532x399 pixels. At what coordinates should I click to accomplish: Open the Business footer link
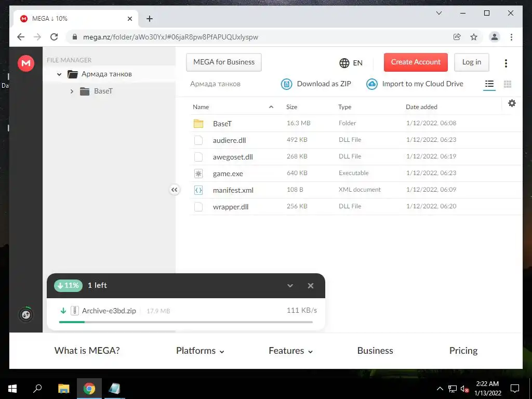click(x=375, y=351)
